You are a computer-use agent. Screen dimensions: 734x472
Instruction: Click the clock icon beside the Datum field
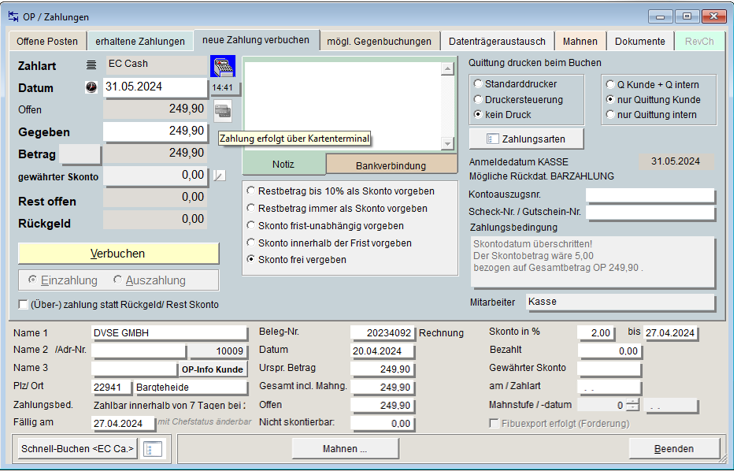(x=91, y=88)
